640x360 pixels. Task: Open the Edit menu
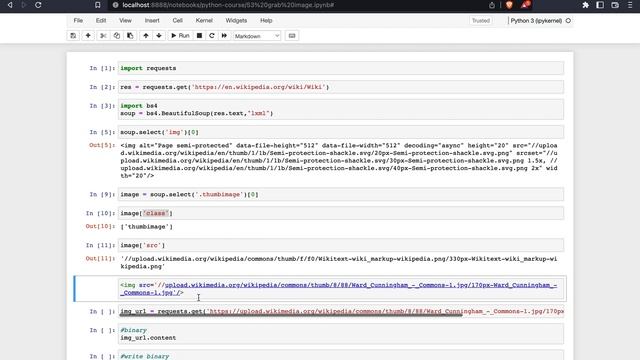point(101,20)
